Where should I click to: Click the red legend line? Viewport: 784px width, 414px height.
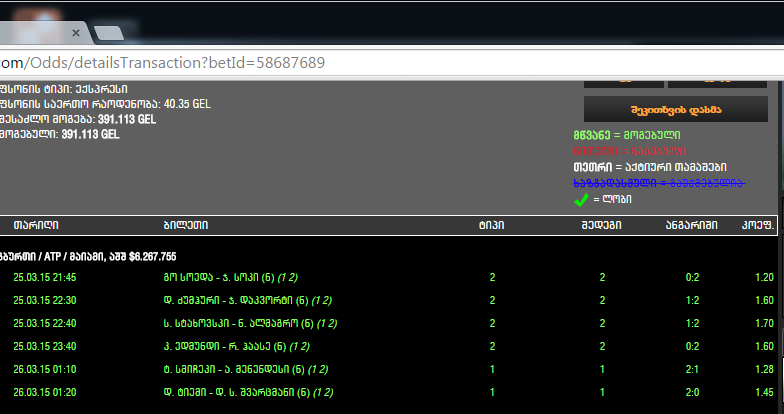[x=630, y=151]
